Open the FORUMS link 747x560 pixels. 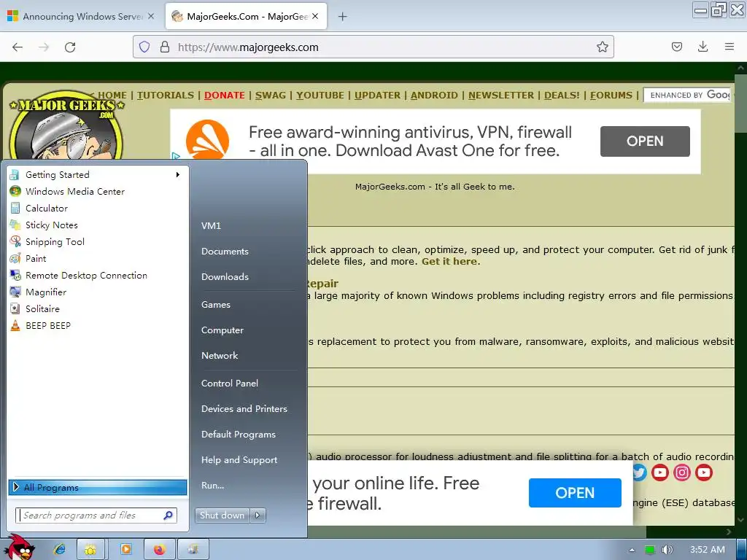tap(611, 96)
